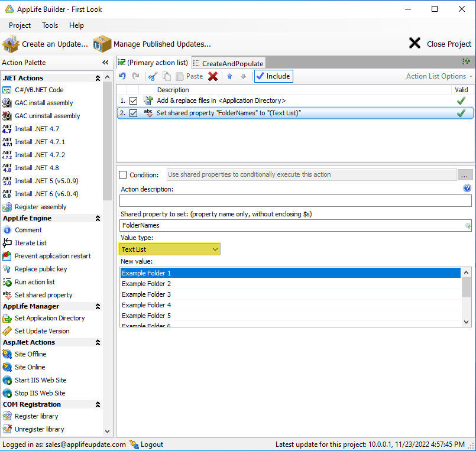
Task: Open the Help menu
Action: point(76,25)
